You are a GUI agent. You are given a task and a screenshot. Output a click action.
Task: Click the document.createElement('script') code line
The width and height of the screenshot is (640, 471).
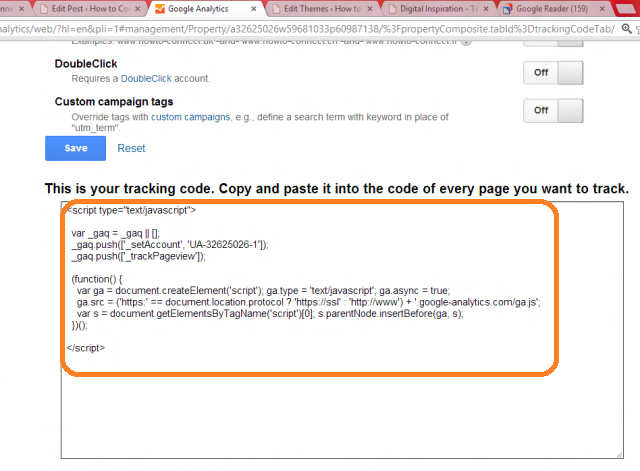point(263,291)
